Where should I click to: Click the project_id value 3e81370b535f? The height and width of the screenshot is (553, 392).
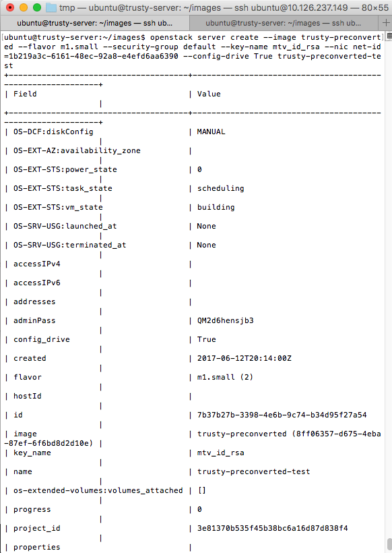pyautogui.click(x=273, y=528)
